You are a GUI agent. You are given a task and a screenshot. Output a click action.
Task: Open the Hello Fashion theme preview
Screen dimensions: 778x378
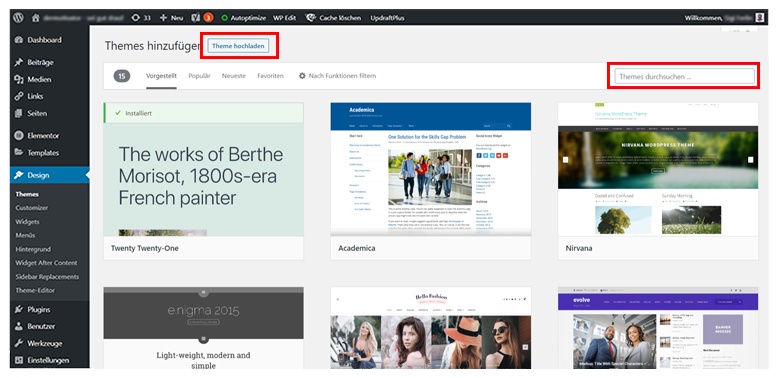click(x=431, y=327)
